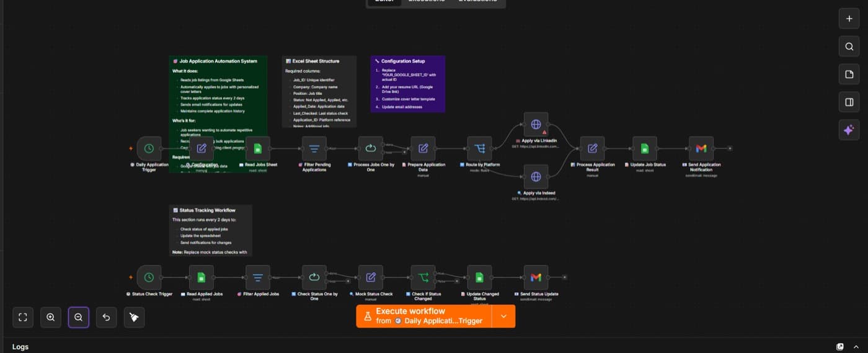Zoom out of the canvas
The height and width of the screenshot is (353, 868).
[79, 317]
